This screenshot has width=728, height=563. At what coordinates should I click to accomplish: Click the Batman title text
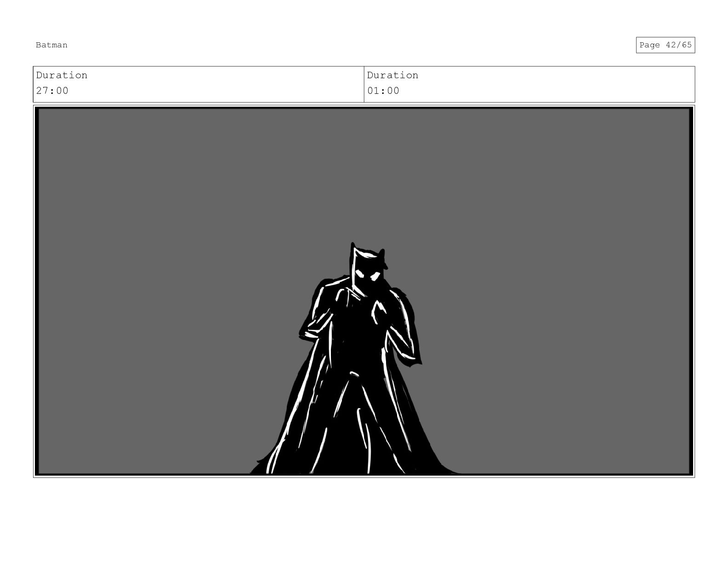[x=51, y=45]
